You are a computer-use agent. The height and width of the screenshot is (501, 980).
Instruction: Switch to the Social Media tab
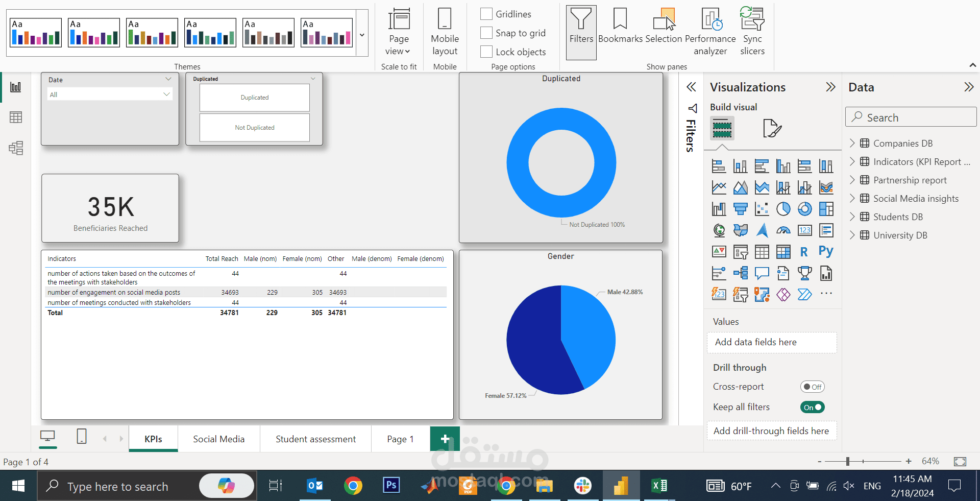pyautogui.click(x=218, y=439)
